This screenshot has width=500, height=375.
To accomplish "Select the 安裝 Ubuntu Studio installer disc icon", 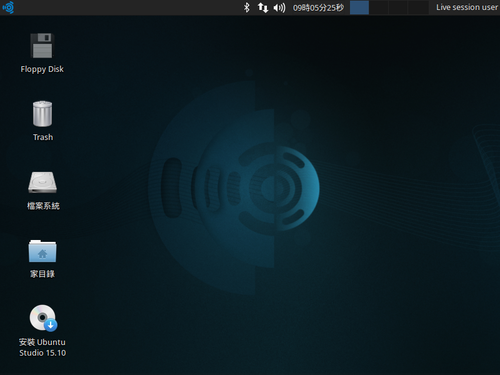I will point(43,318).
